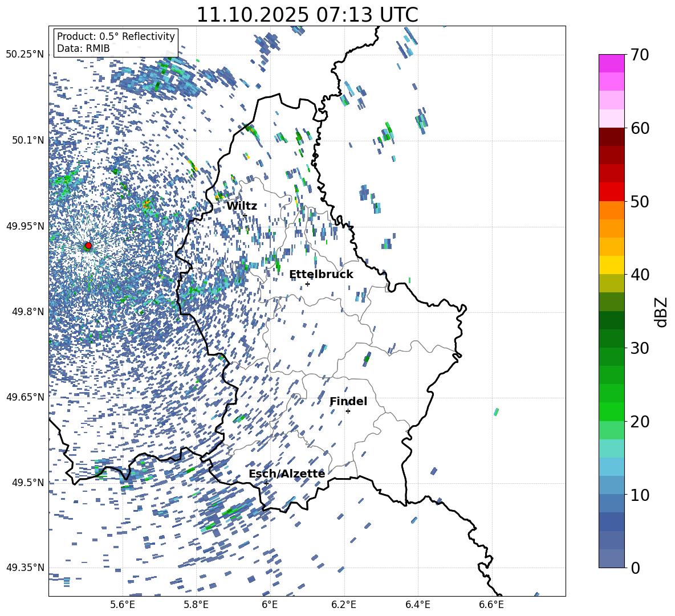Click the title 11.10.2025 07:13 UTC
675x616 pixels.
pos(307,15)
